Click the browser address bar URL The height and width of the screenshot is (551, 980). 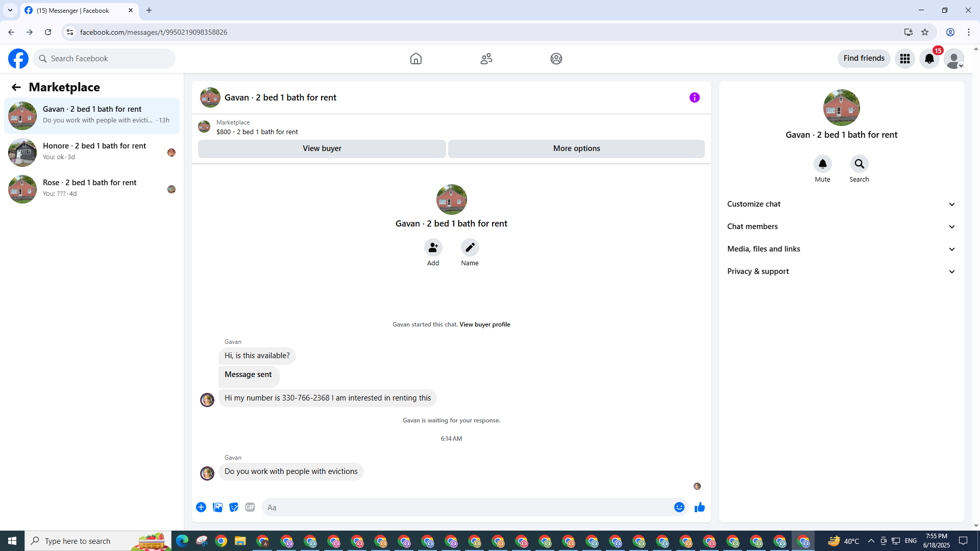pos(154,32)
